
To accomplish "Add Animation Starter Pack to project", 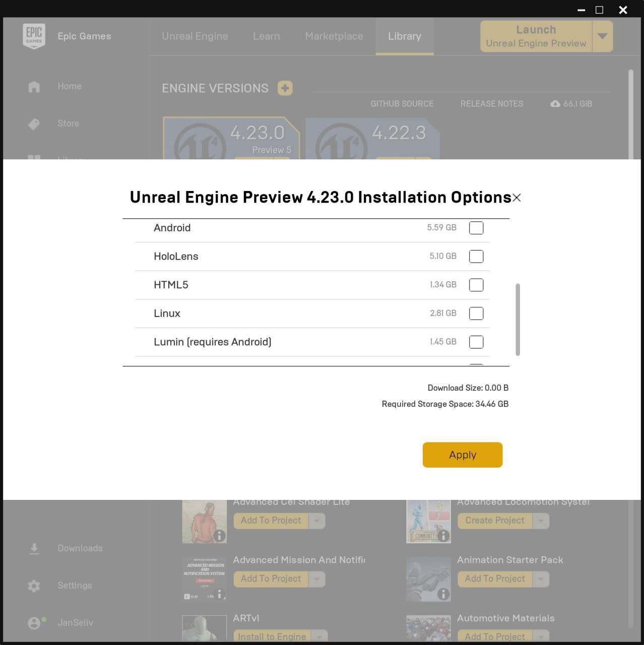I will pos(494,579).
